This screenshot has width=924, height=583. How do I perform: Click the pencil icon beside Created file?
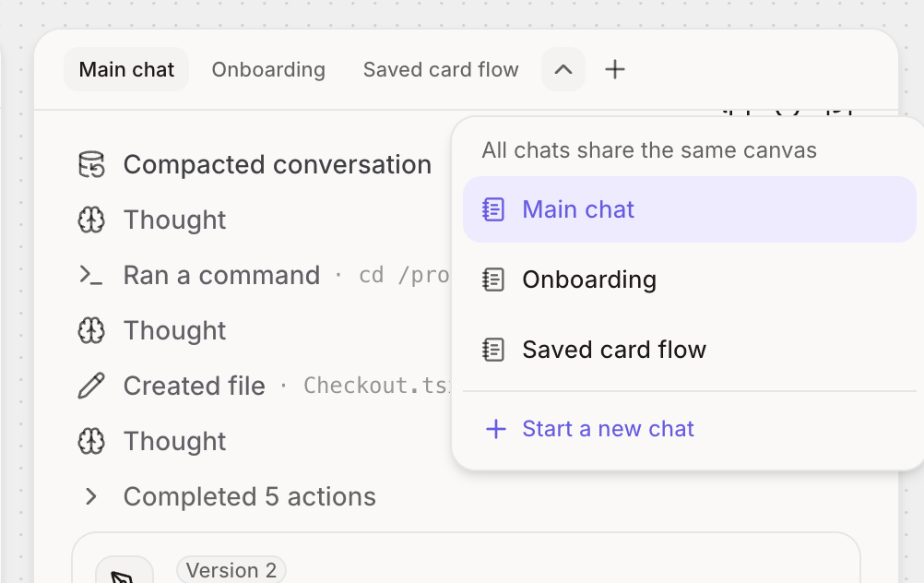91,387
